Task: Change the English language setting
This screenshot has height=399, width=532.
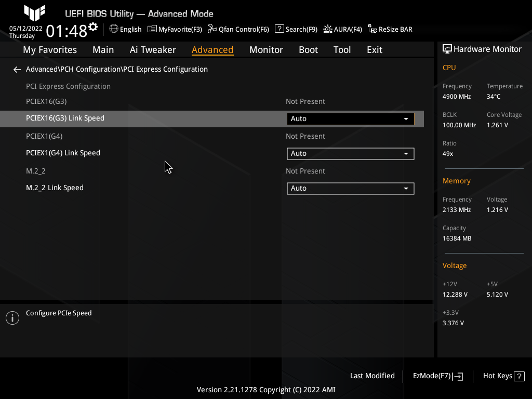Action: [x=130, y=30]
